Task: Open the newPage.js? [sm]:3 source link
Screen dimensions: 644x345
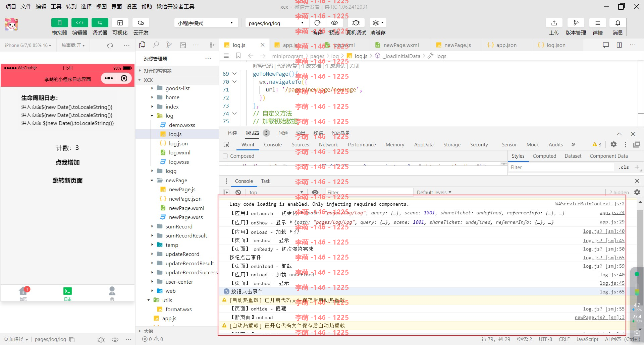Action: point(600,317)
